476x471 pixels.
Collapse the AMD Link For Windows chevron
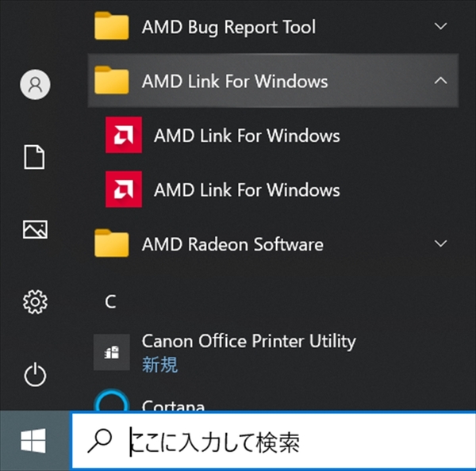click(x=440, y=80)
